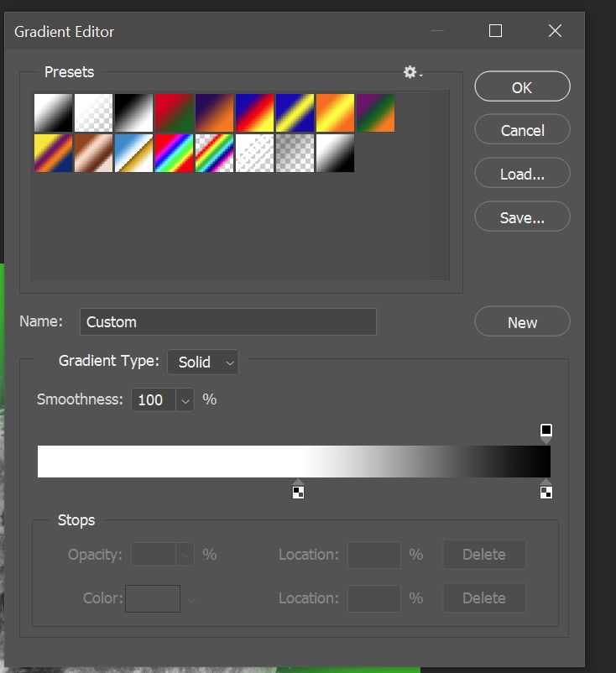Click the Name field containing Custom
616x673 pixels.
click(228, 322)
